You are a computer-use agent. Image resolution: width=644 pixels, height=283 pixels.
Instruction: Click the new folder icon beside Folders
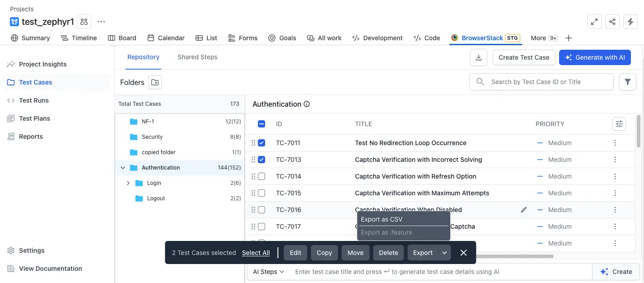coord(155,82)
